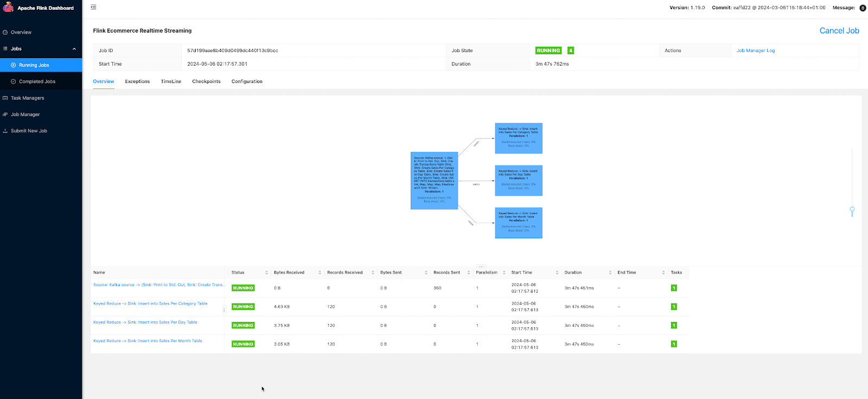Viewport: 868px width, 399px height.
Task: Click the Flink Ecommerce Realtime Streaming title
Action: 142,31
